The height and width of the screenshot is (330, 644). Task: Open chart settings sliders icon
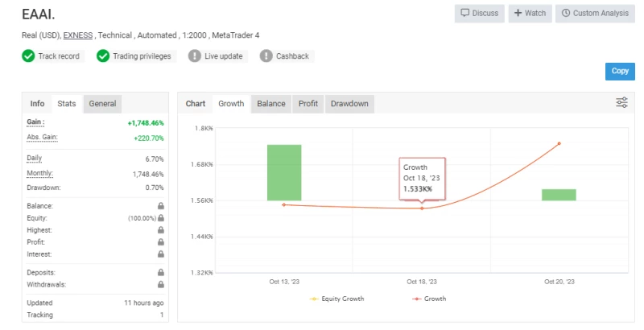(621, 102)
